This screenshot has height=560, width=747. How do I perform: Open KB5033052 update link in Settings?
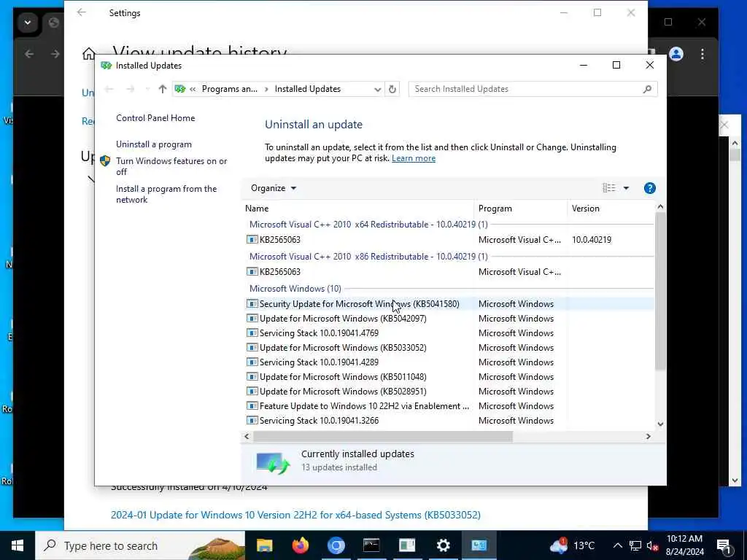coord(295,515)
